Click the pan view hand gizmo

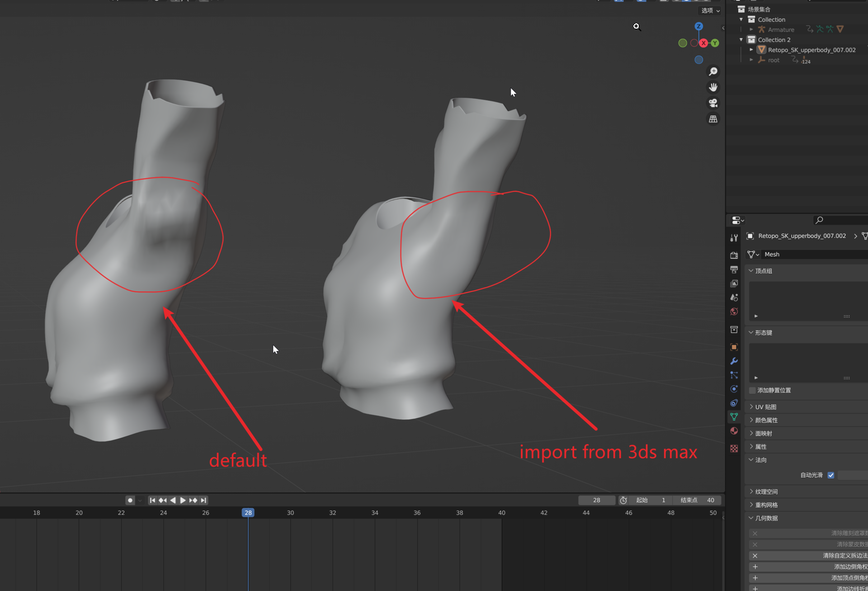(x=713, y=88)
